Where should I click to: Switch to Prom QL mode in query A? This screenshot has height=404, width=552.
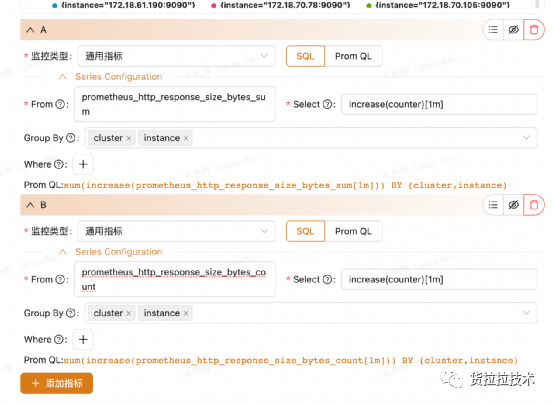click(353, 56)
